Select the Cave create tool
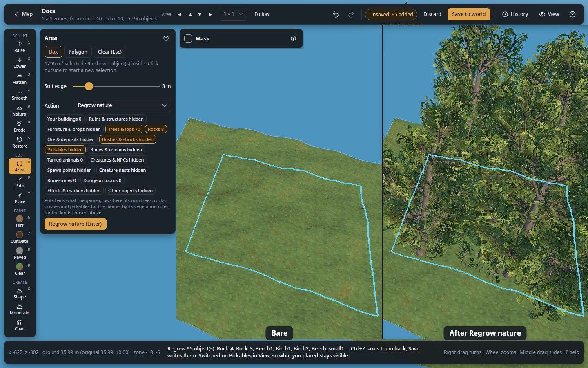Screen dimensions: 588x368 20,325
